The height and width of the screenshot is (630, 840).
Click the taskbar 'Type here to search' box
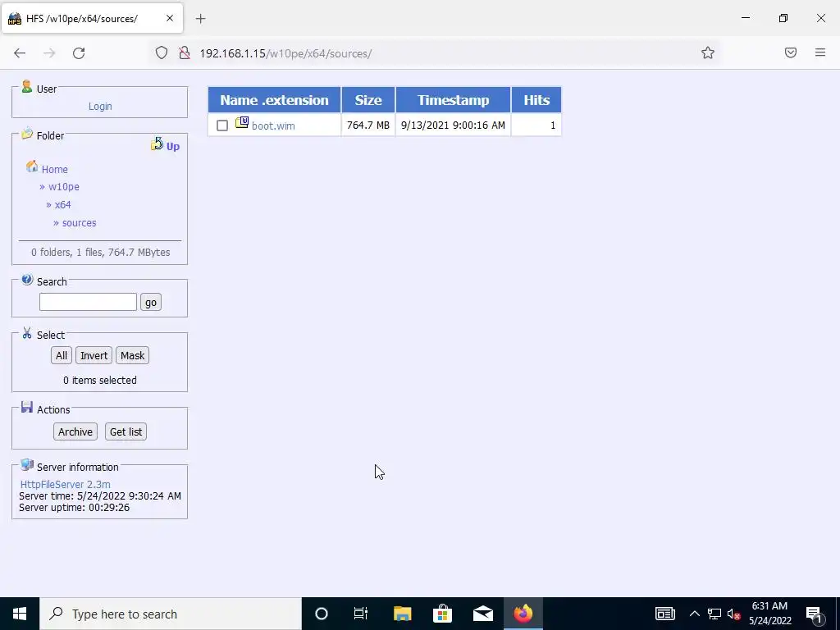171,614
